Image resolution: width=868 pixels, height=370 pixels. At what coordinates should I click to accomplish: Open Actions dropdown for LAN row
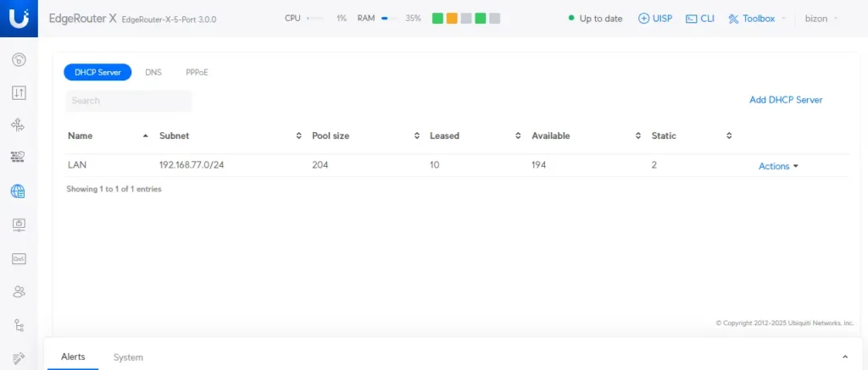coord(778,166)
